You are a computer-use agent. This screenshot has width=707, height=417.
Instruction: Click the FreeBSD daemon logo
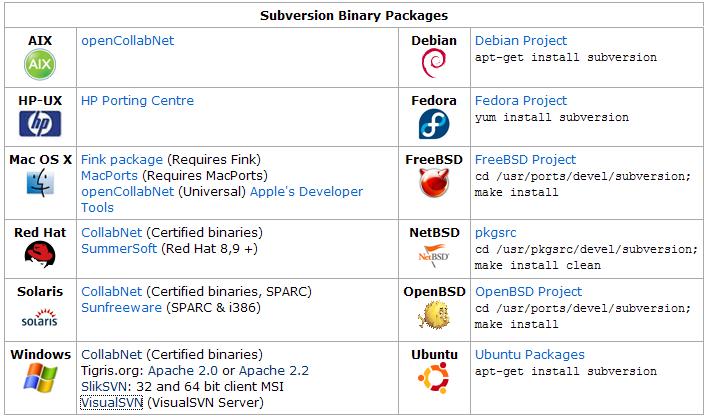434,183
